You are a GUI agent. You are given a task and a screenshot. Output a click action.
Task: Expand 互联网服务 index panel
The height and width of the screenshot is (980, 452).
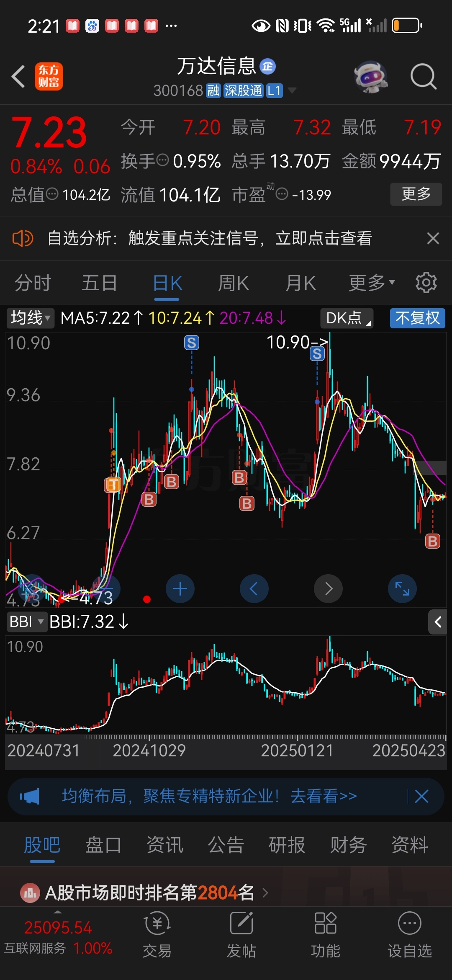pyautogui.click(x=58, y=937)
